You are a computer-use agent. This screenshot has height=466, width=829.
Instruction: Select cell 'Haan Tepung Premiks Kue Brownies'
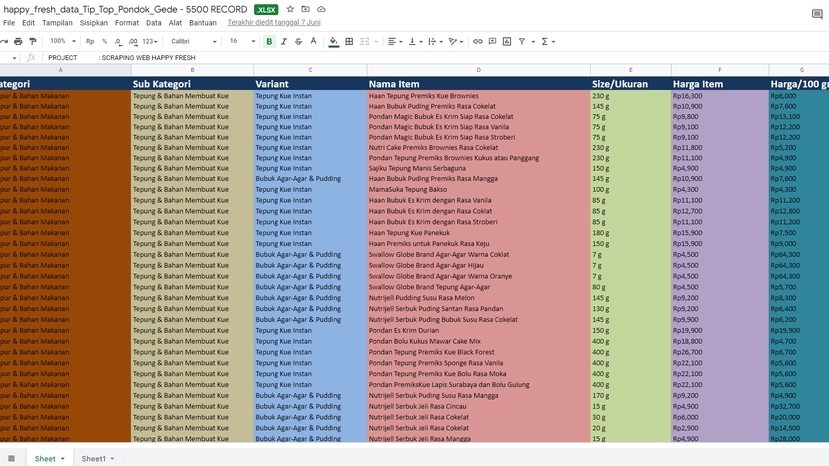[478, 96]
